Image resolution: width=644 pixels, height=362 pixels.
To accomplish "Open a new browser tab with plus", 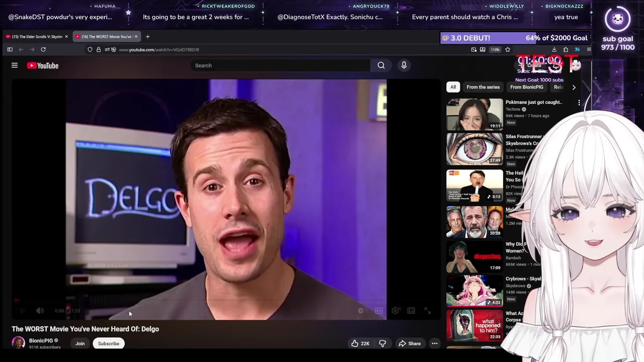I will click(x=147, y=36).
